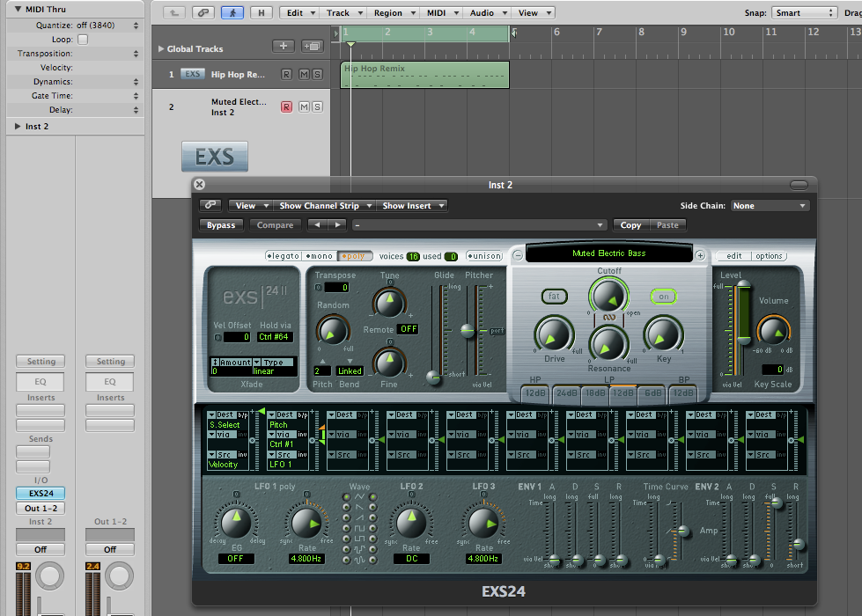Toggle the filter on button
862x616 pixels.
coord(664,297)
